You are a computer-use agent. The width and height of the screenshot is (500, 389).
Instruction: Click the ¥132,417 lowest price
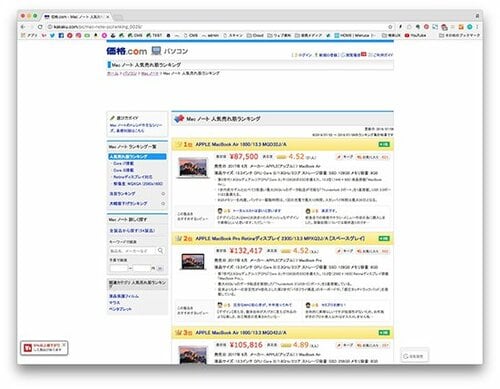[246, 251]
